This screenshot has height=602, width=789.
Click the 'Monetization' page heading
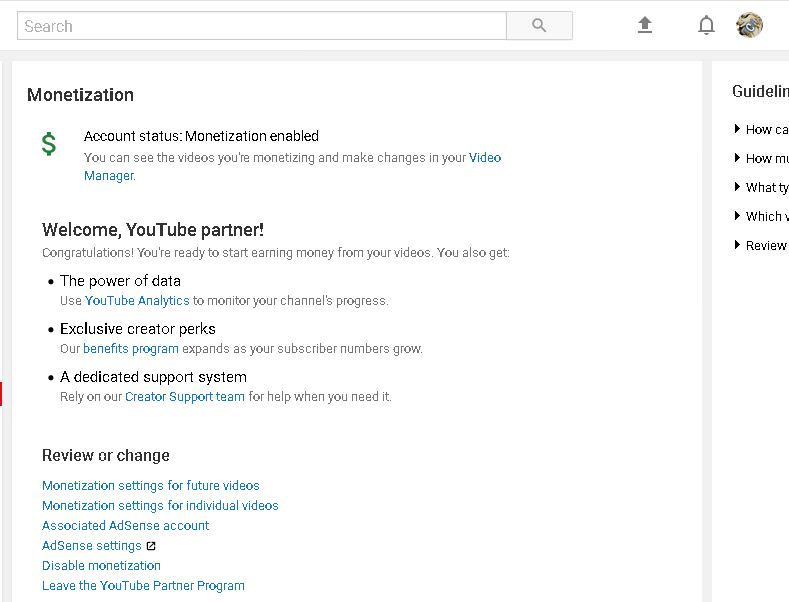point(81,95)
